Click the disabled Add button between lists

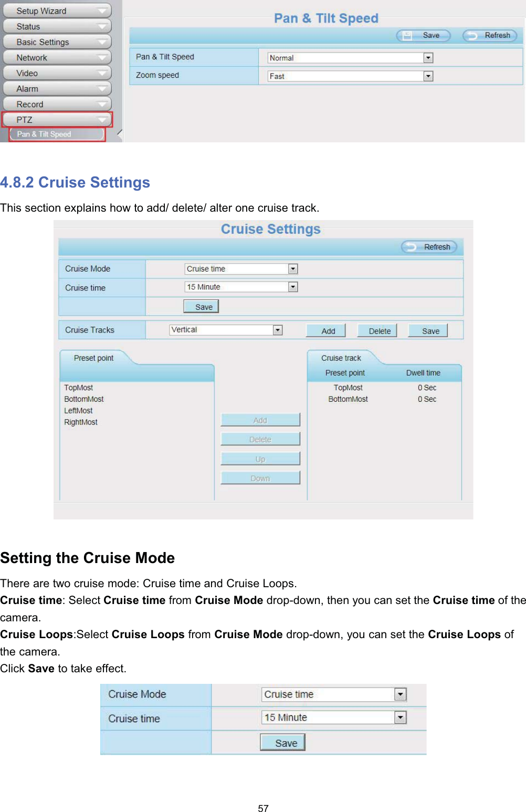[260, 420]
